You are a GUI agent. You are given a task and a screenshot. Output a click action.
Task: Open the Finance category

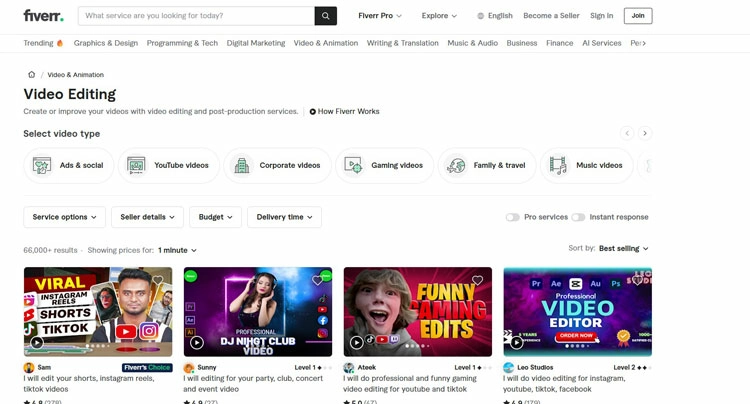[x=560, y=43]
